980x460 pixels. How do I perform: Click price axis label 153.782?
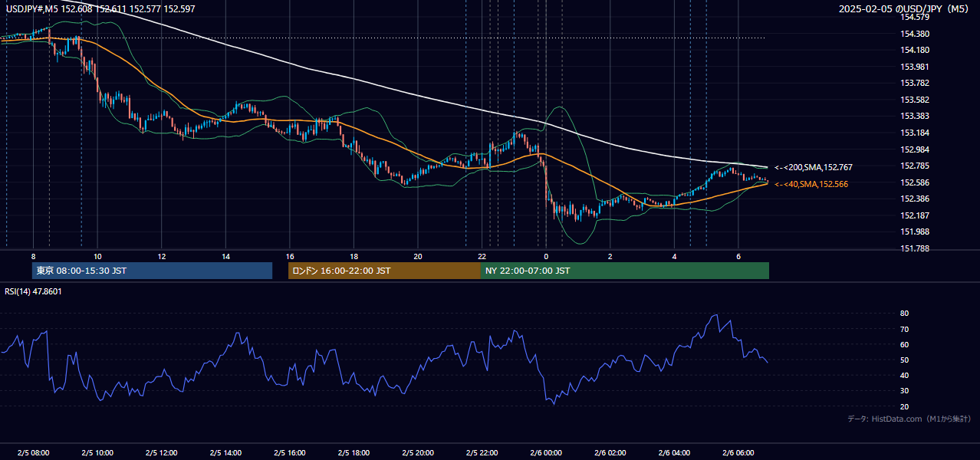click(x=915, y=83)
